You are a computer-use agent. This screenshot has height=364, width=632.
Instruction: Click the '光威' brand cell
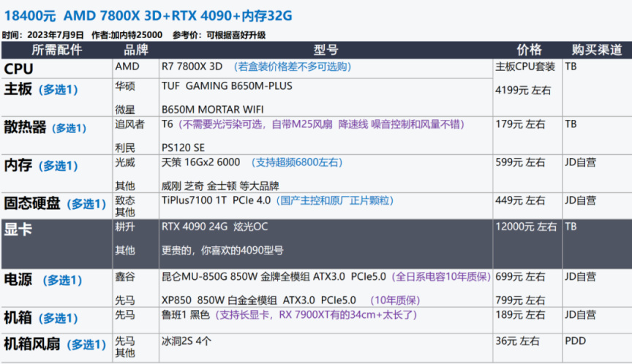click(x=125, y=162)
